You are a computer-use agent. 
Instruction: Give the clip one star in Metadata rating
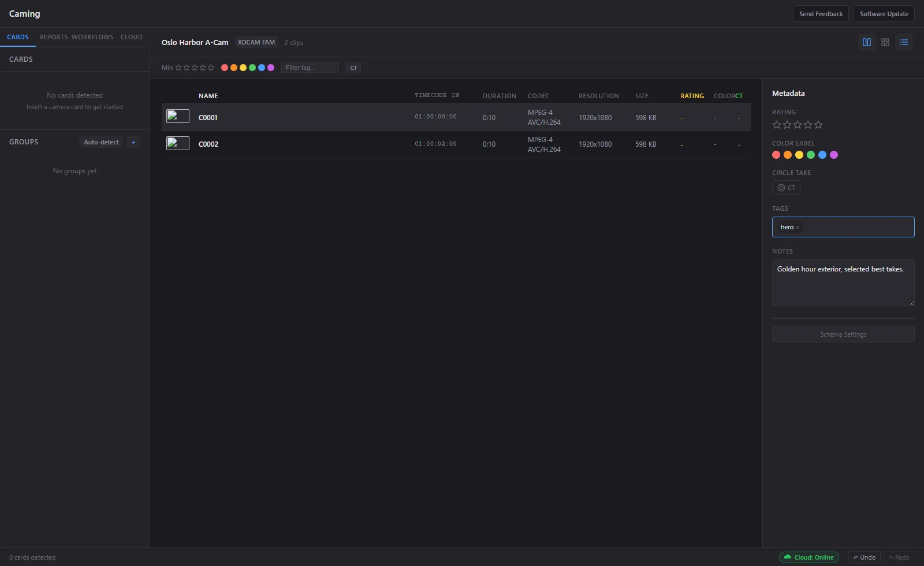click(x=776, y=125)
